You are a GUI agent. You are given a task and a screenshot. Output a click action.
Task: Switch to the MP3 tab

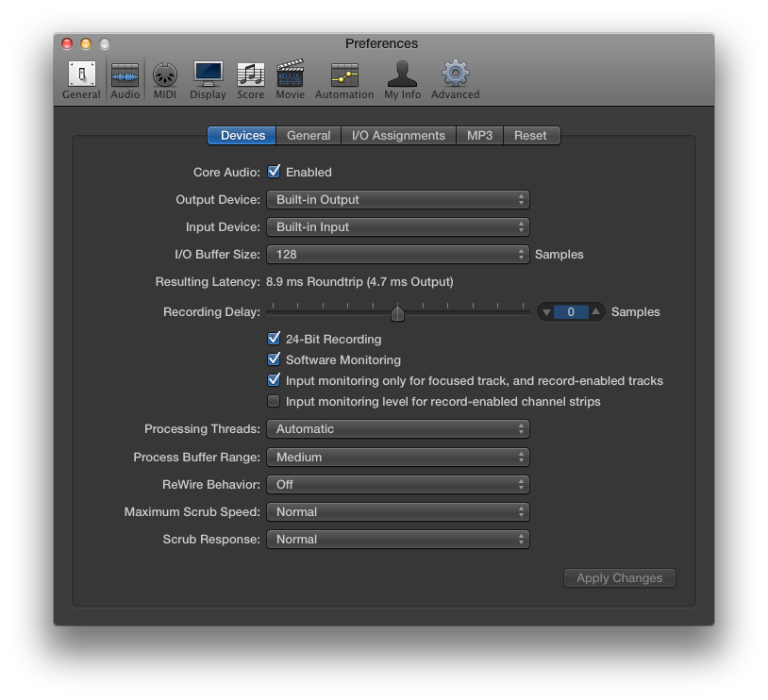point(479,135)
